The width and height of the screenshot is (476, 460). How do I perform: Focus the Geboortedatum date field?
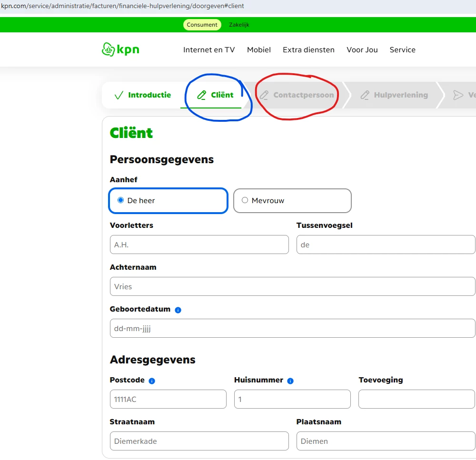292,328
